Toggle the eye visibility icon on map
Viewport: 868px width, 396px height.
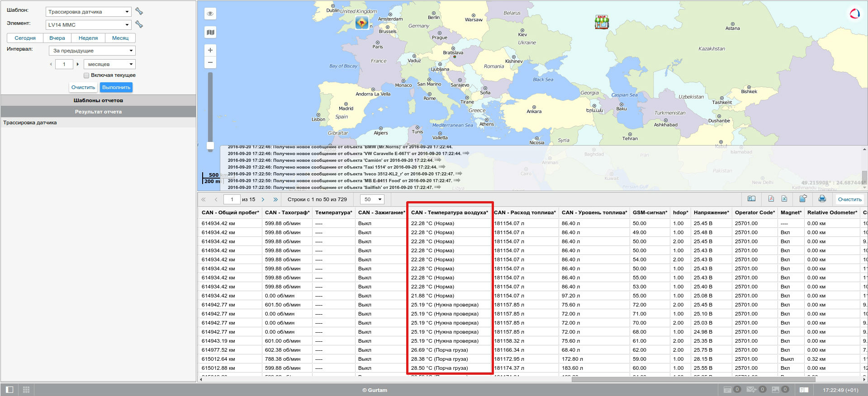click(x=210, y=14)
